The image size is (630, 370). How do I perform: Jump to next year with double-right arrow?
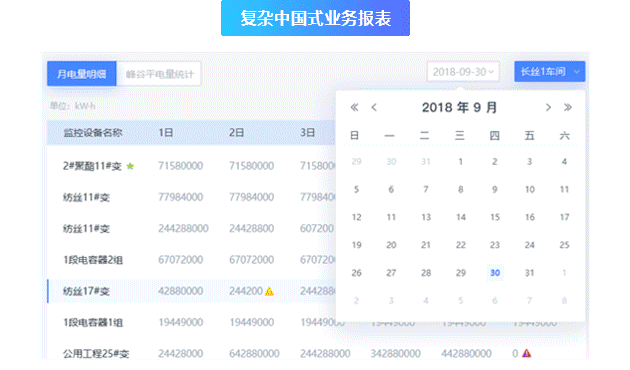pos(568,107)
